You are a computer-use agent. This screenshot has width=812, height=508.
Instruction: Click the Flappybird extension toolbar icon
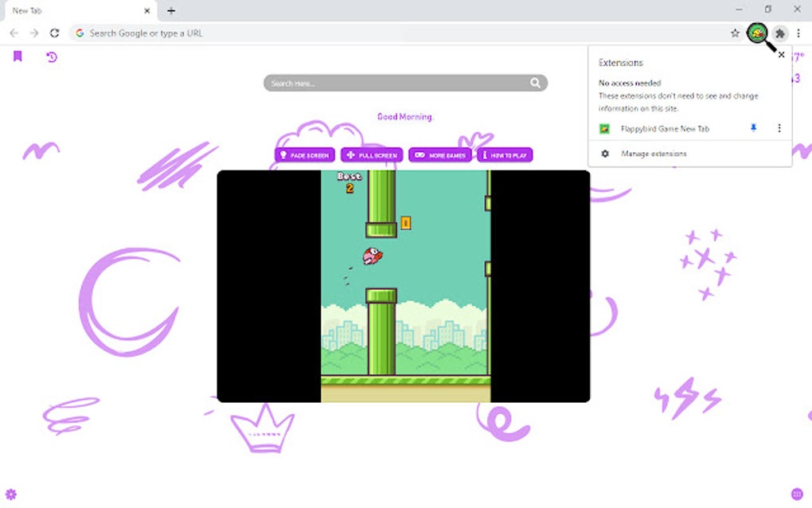758,33
